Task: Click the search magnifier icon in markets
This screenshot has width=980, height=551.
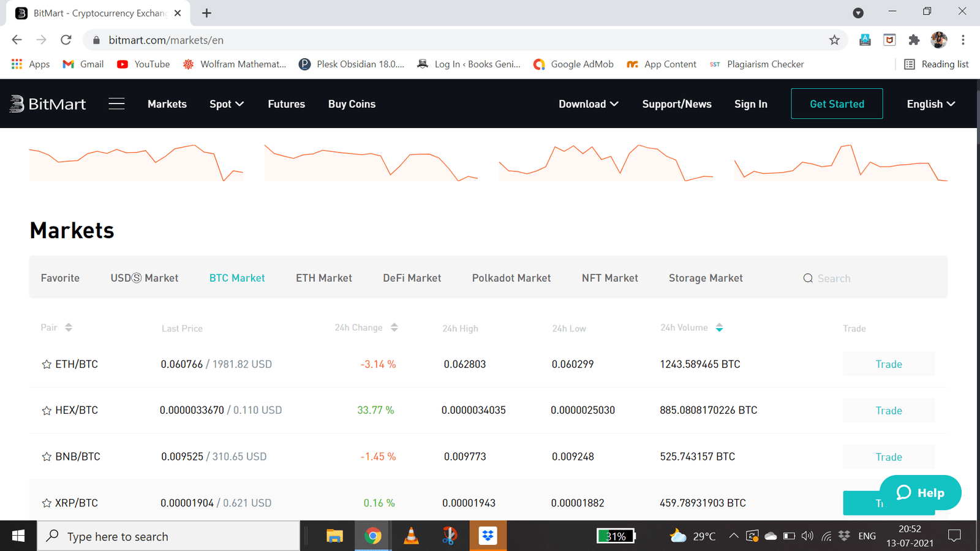Action: click(x=808, y=279)
